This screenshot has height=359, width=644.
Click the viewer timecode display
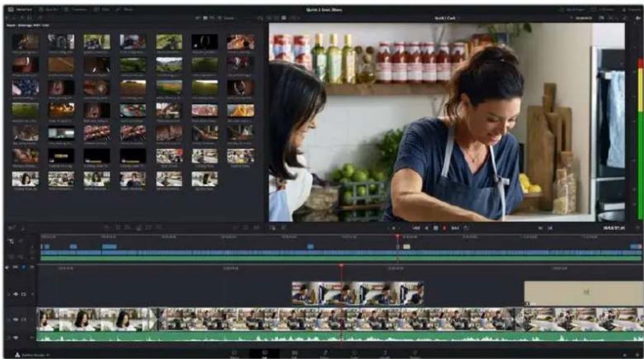click(614, 227)
